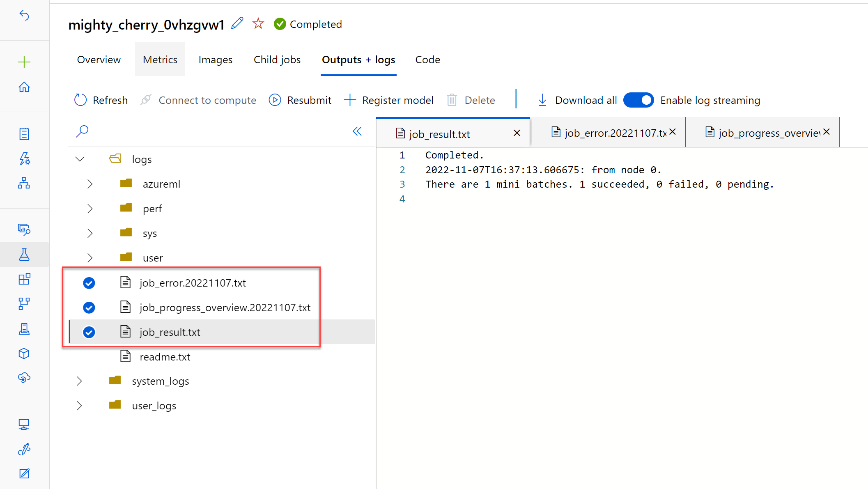Click the collapse panel arrow icon
This screenshot has height=489, width=868.
tap(356, 131)
